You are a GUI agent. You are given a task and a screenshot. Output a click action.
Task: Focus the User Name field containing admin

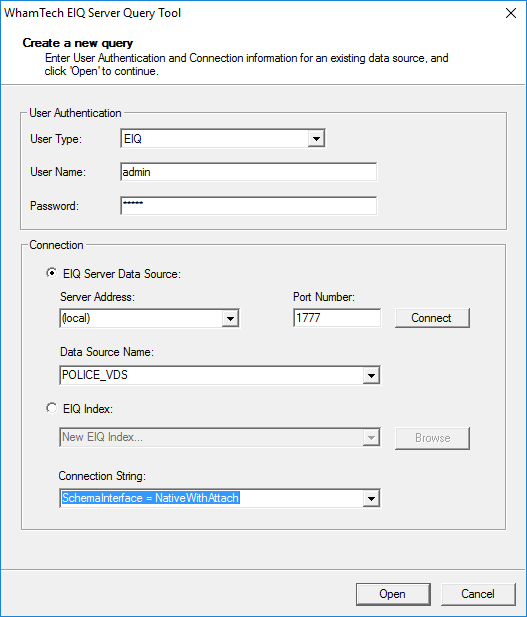[x=248, y=172]
